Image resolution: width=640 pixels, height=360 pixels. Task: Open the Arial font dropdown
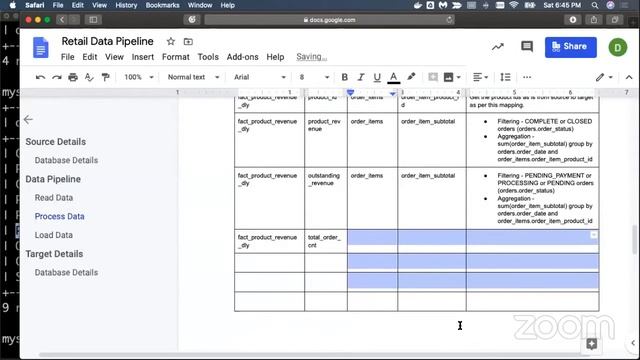coord(260,77)
